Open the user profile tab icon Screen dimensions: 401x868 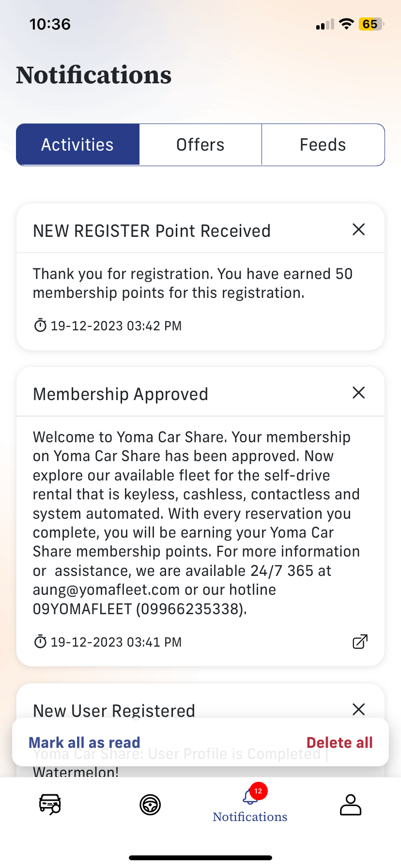pyautogui.click(x=350, y=805)
